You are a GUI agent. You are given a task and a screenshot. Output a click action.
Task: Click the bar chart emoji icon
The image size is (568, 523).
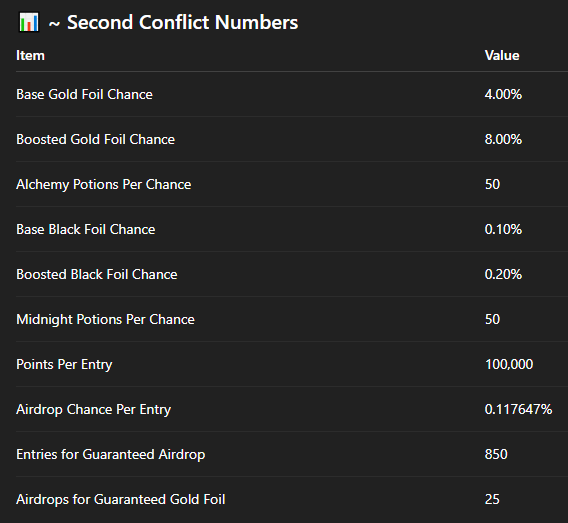click(29, 22)
